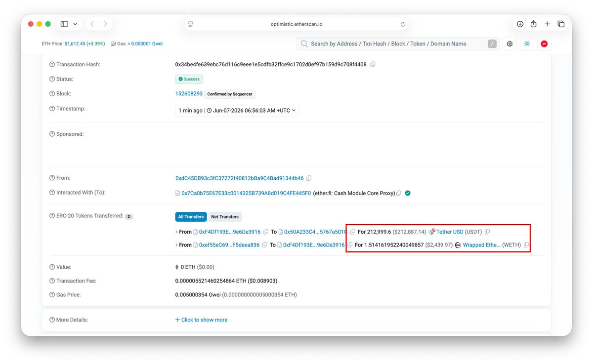The height and width of the screenshot is (364, 593).
Task: Copy the Wrapped Ether token address
Action: coord(526,245)
